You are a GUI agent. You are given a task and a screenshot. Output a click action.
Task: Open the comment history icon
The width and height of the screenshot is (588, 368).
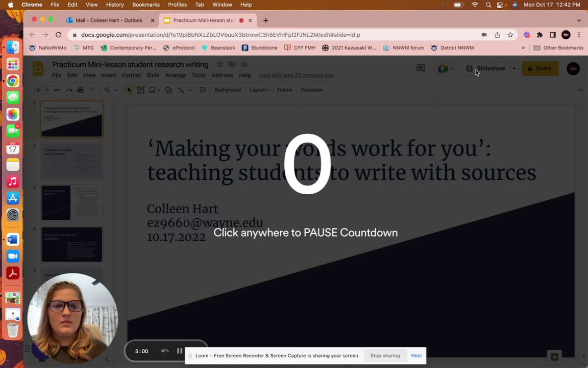[421, 68]
